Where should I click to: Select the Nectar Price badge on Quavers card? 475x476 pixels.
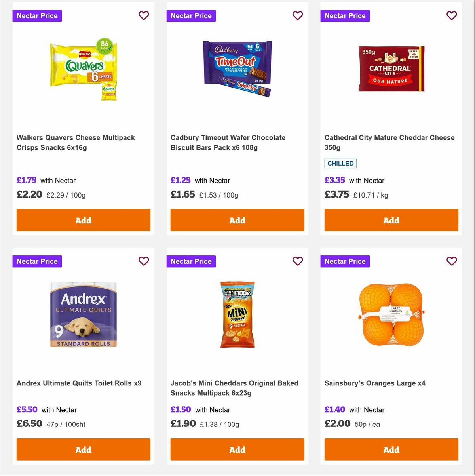pyautogui.click(x=37, y=16)
